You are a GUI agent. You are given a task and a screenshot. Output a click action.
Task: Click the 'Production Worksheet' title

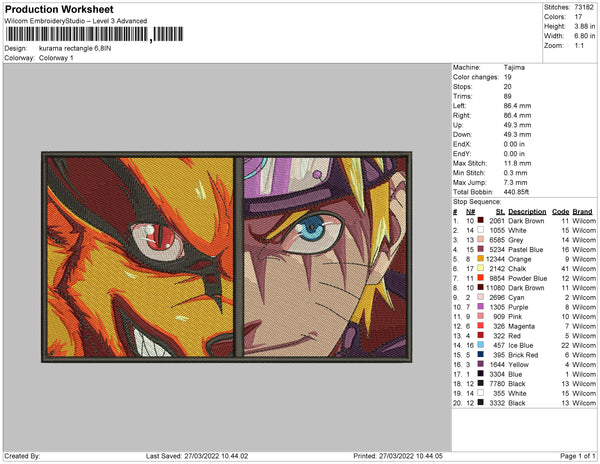tap(59, 9)
